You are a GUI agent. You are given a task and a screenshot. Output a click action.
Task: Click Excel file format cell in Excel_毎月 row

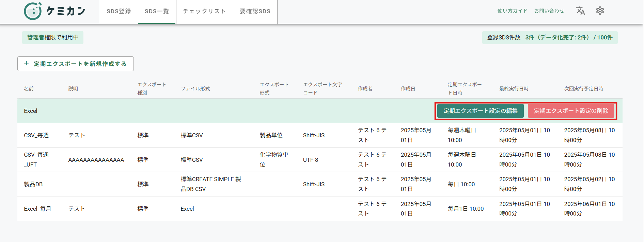(x=187, y=209)
